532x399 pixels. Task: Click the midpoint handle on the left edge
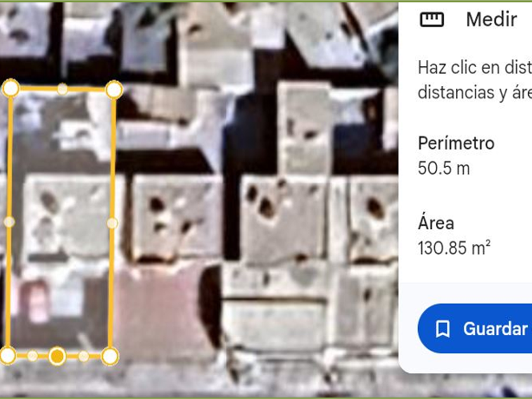9,222
